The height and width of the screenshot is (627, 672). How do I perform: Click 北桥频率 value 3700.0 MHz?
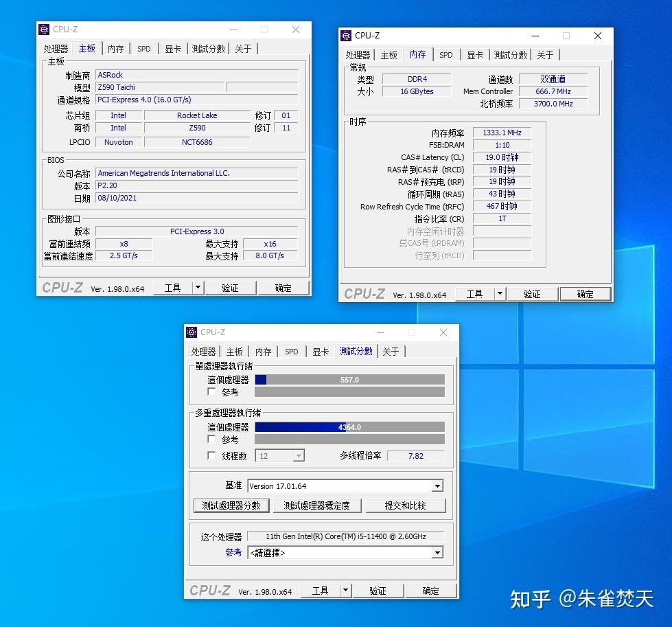553,104
